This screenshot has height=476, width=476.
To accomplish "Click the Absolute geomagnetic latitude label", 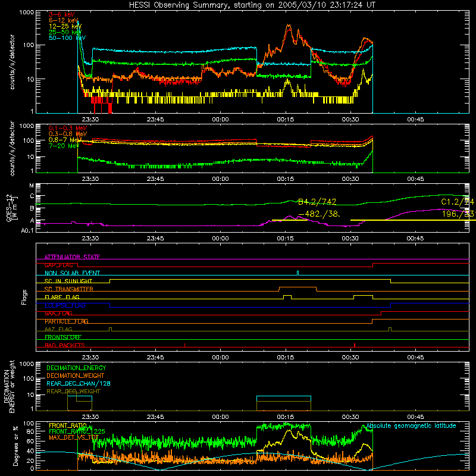I will click(411, 426).
